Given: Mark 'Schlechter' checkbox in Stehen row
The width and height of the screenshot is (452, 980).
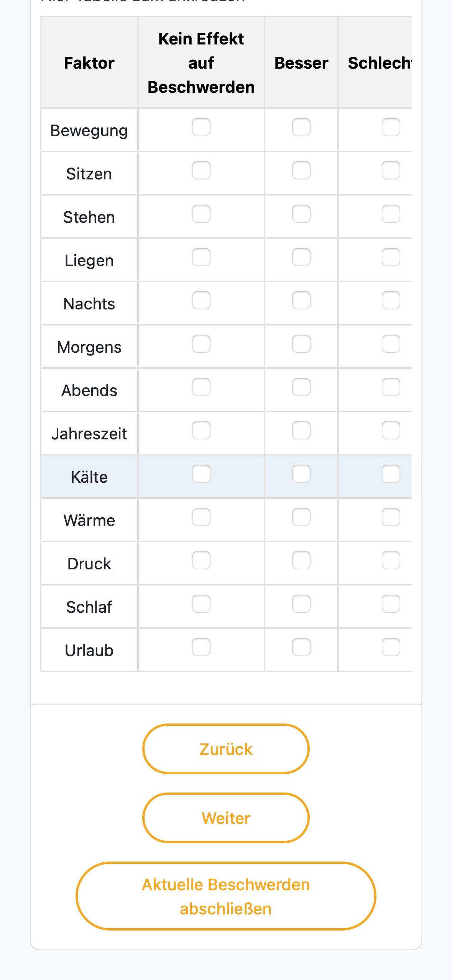Looking at the screenshot, I should 391,214.
